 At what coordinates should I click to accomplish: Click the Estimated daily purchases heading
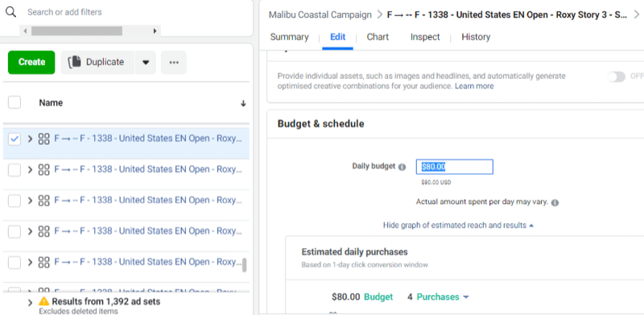click(x=354, y=251)
